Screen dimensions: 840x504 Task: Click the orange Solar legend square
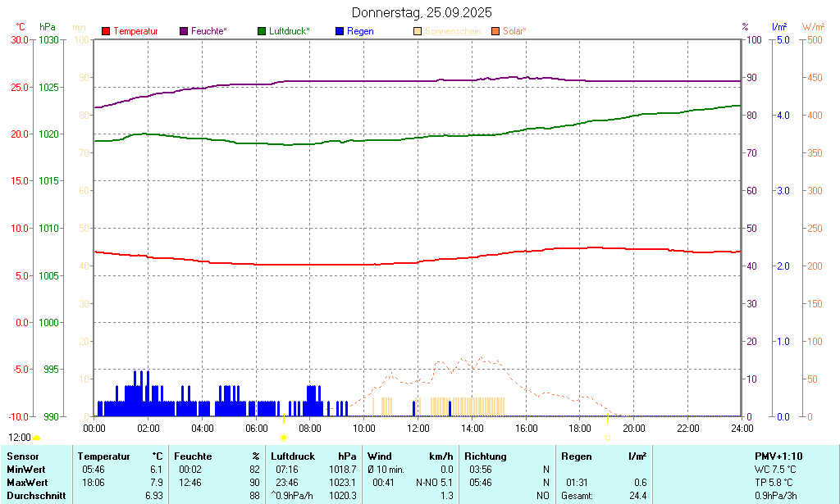coord(495,31)
